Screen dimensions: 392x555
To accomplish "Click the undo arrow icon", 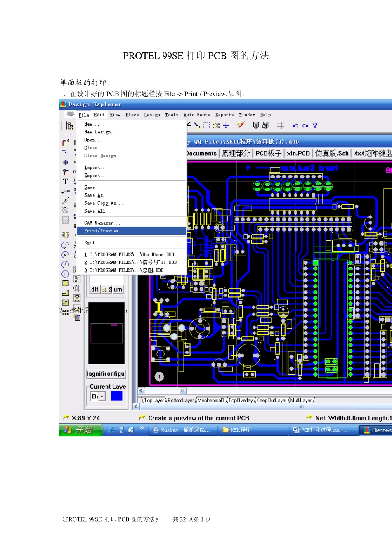I will tap(295, 126).
